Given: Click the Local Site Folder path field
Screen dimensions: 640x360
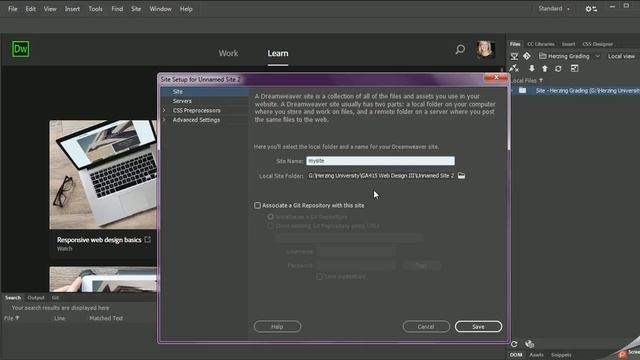Looking at the screenshot, I should [x=380, y=176].
